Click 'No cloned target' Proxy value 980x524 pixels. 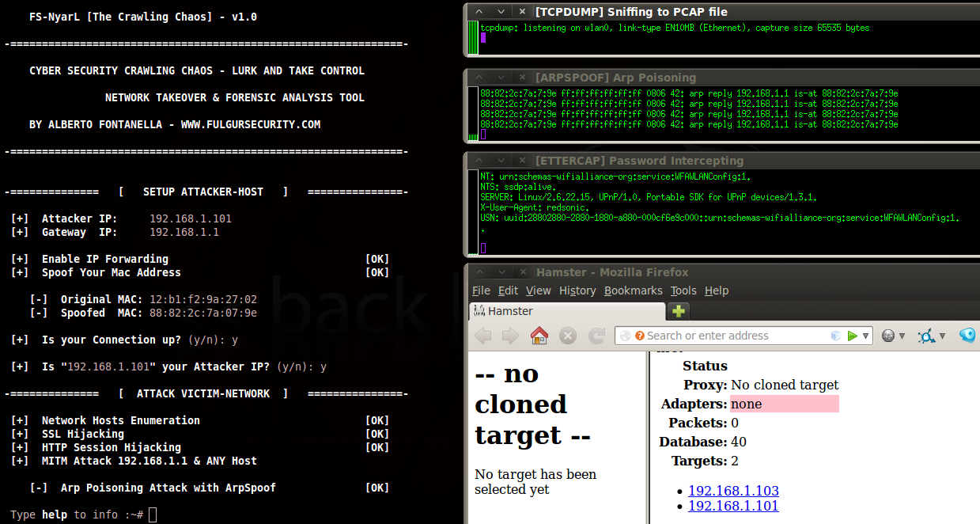[785, 385]
